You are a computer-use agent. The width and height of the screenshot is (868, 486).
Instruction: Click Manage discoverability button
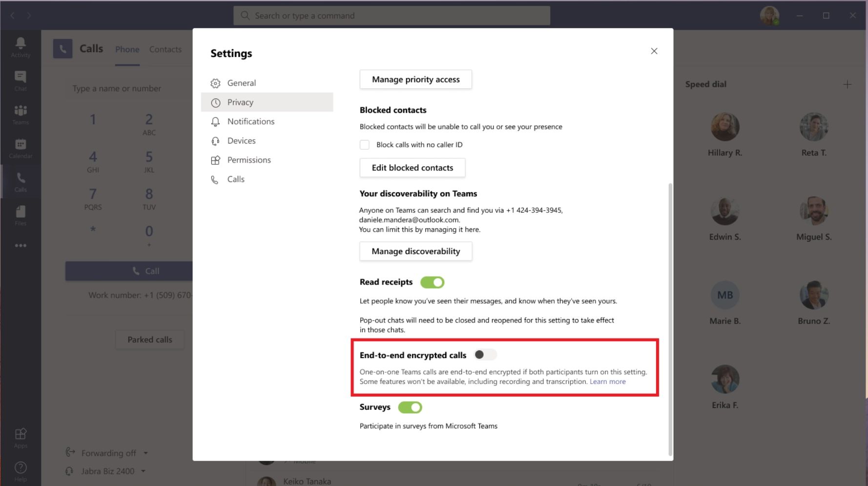415,251
